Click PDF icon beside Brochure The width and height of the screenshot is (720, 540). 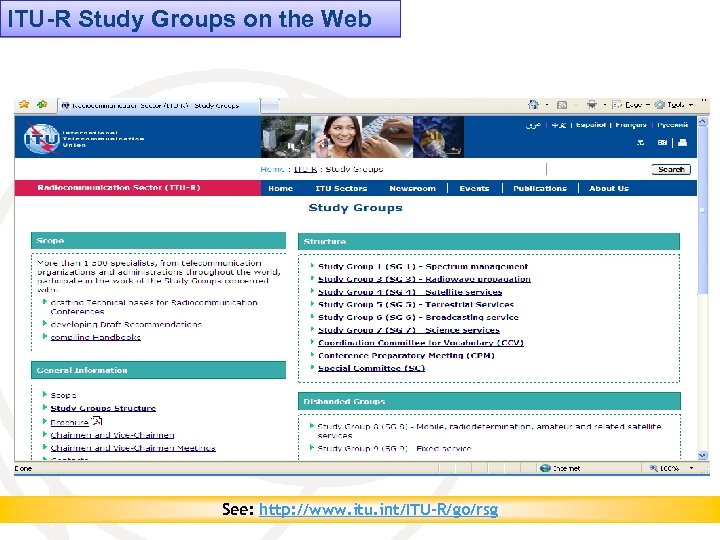tap(96, 421)
